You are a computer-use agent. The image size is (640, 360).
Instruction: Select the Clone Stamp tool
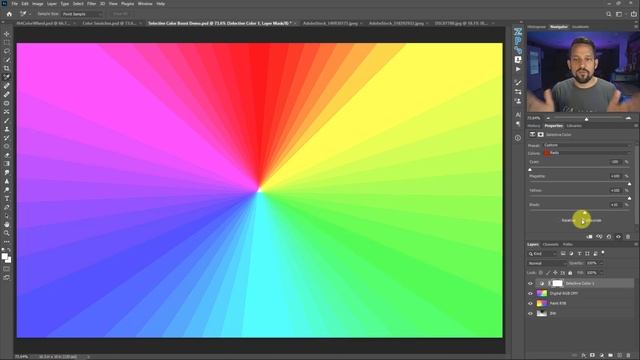[7, 129]
